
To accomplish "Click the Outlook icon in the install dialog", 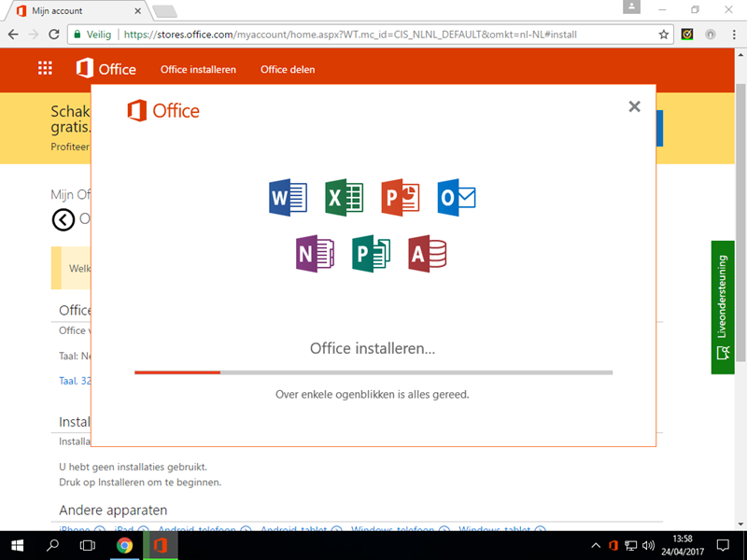I will [457, 197].
